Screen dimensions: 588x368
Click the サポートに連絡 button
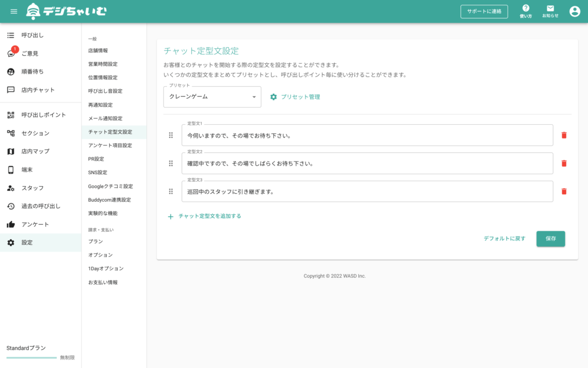pyautogui.click(x=484, y=11)
